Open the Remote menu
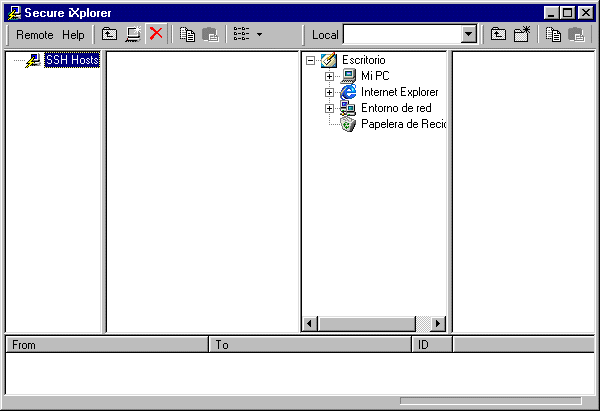Screen dimensions: 600x411 click(x=34, y=35)
